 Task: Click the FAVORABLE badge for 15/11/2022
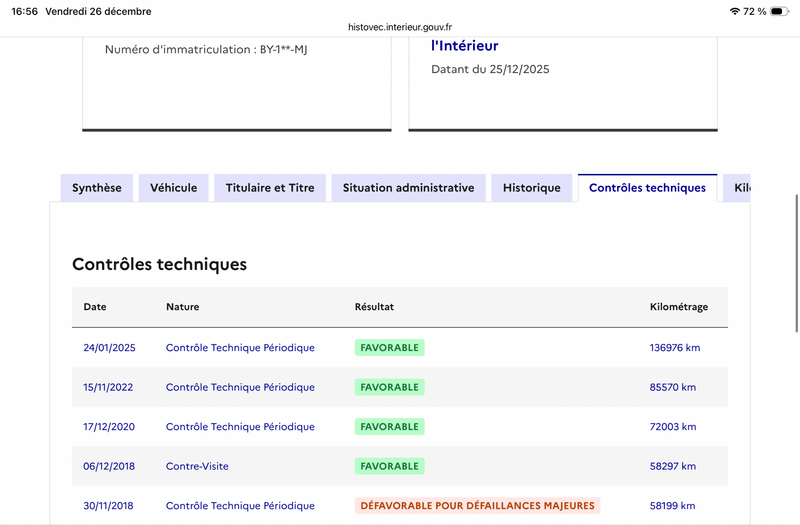click(390, 387)
